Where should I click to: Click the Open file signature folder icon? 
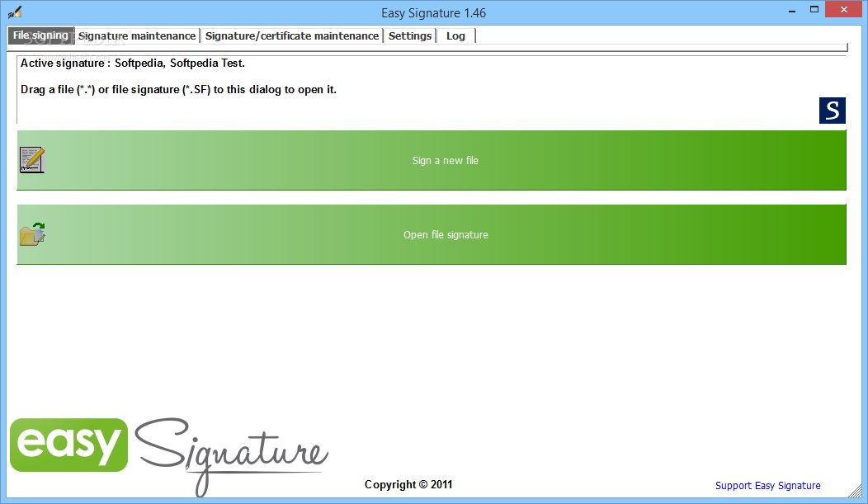[32, 234]
